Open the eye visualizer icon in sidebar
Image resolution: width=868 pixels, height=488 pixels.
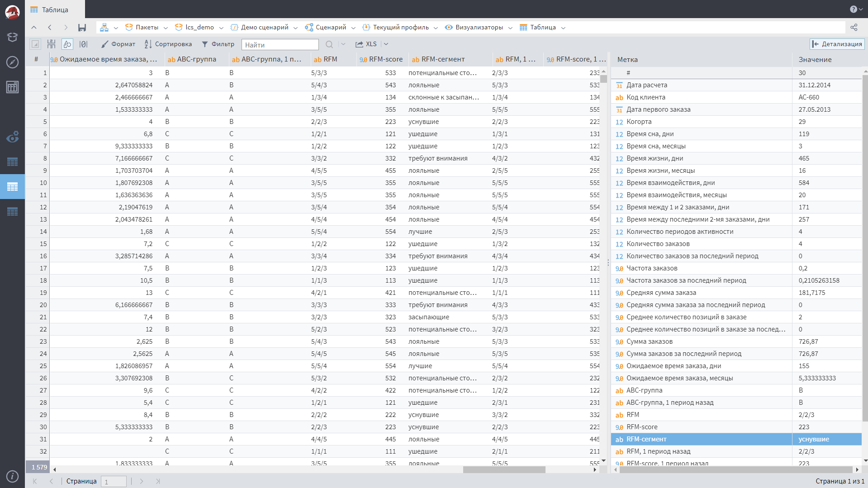[x=12, y=137]
